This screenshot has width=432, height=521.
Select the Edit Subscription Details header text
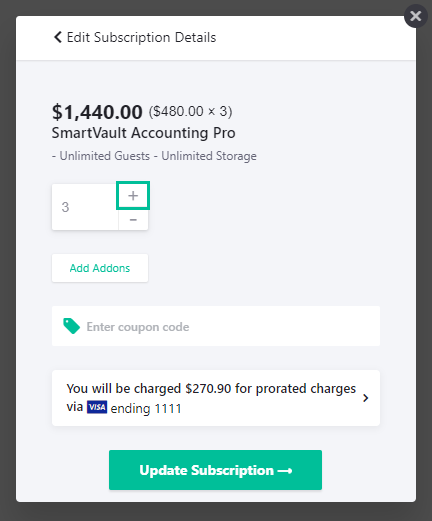pos(141,37)
